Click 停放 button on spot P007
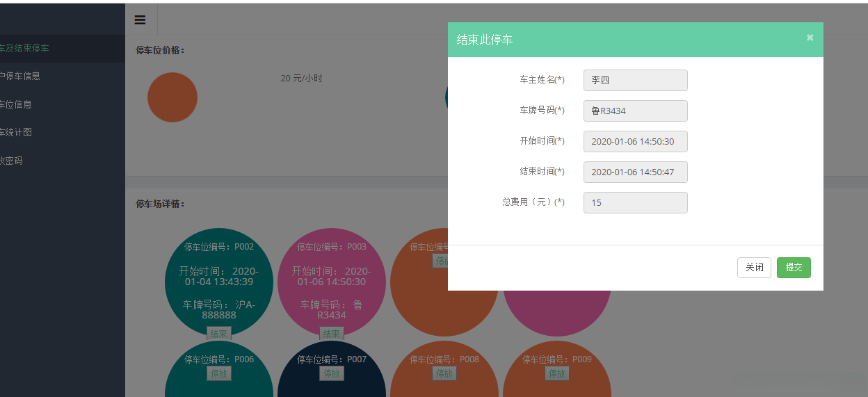The image size is (868, 397). (332, 373)
